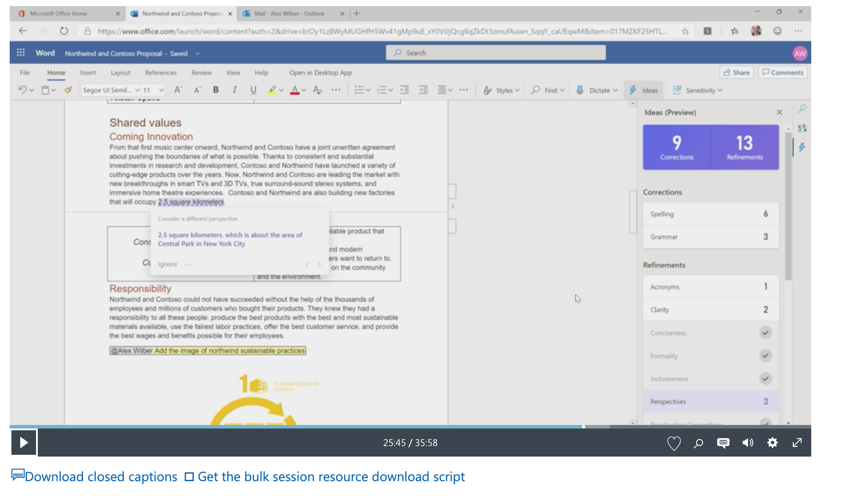Click the Underline formatting icon
The image size is (842, 504).
tap(253, 90)
